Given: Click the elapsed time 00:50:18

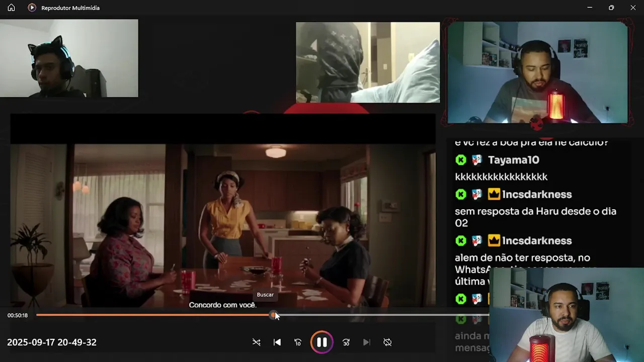Looking at the screenshot, I should pyautogui.click(x=18, y=315).
